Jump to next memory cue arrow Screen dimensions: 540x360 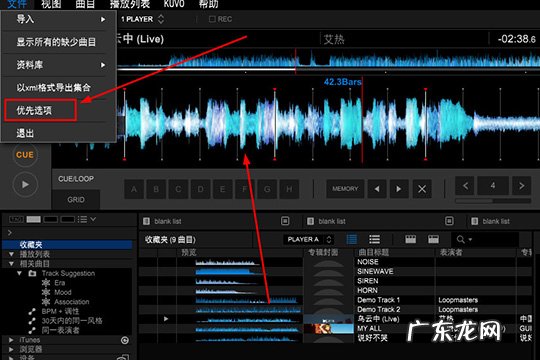tap(399, 189)
